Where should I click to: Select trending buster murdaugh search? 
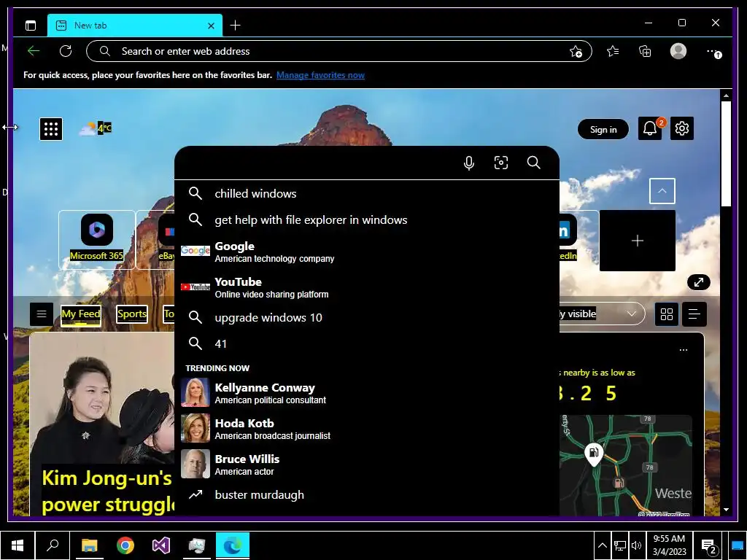(x=367, y=495)
